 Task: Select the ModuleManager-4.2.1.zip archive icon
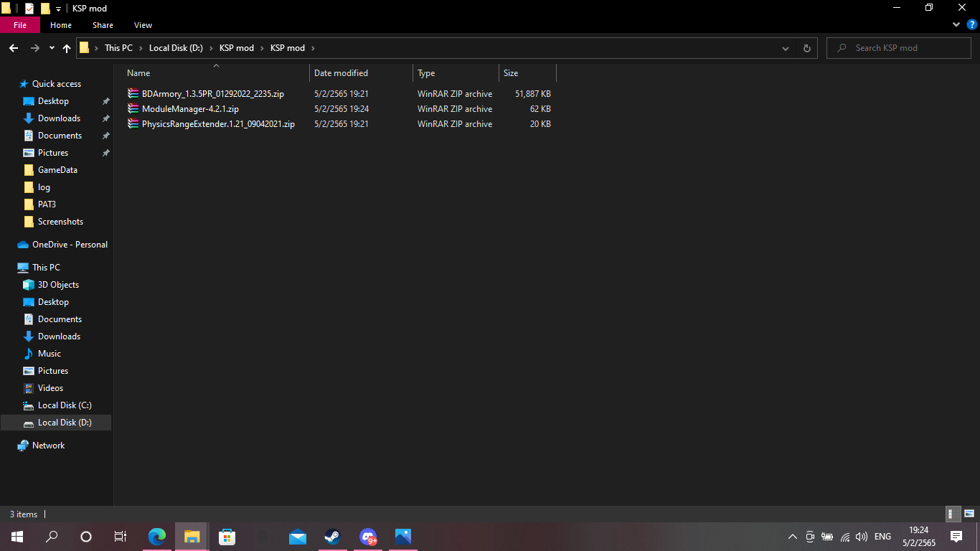click(x=133, y=109)
